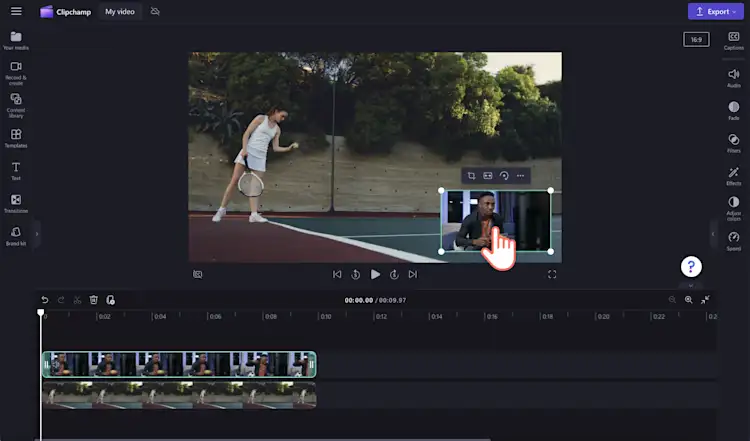Expand the left sidebar panel arrow
The image size is (750, 441).
(36, 234)
